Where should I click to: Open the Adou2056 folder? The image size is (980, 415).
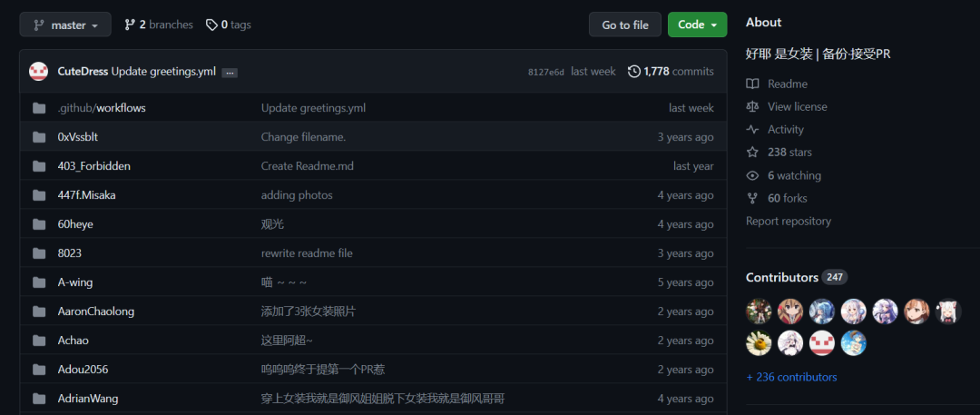[83, 370]
